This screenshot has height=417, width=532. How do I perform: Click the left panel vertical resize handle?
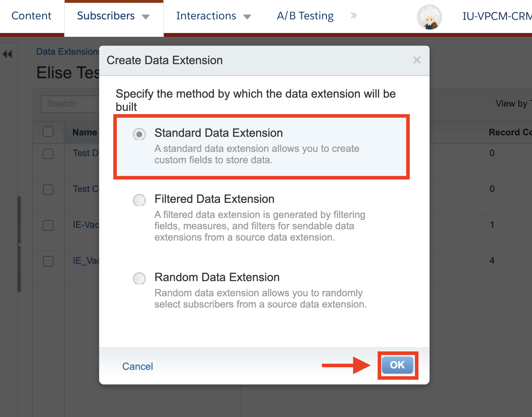pos(19,244)
